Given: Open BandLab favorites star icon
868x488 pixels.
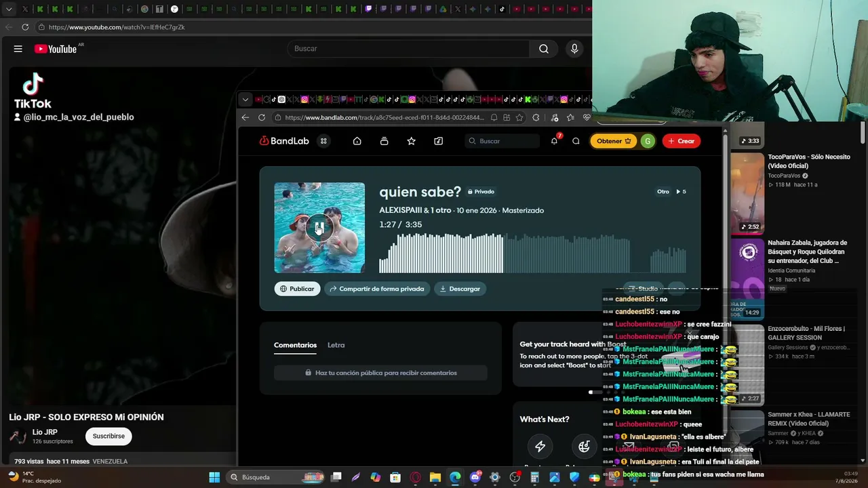Looking at the screenshot, I should [411, 141].
